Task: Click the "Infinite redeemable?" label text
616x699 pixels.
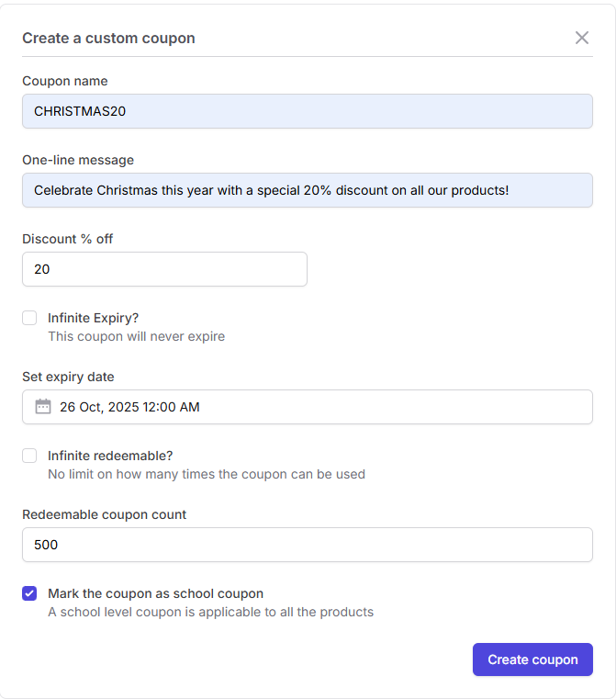Action: (x=110, y=456)
